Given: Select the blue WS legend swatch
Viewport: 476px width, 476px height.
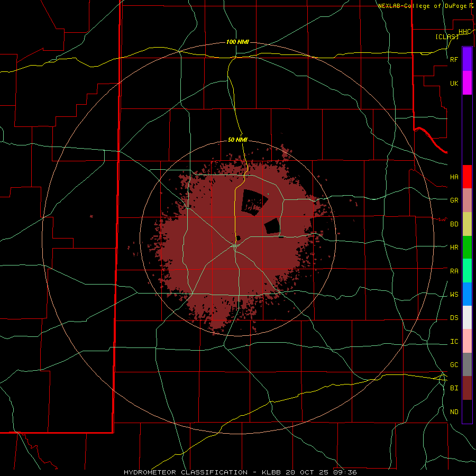Looking at the screenshot, I should point(467,294).
